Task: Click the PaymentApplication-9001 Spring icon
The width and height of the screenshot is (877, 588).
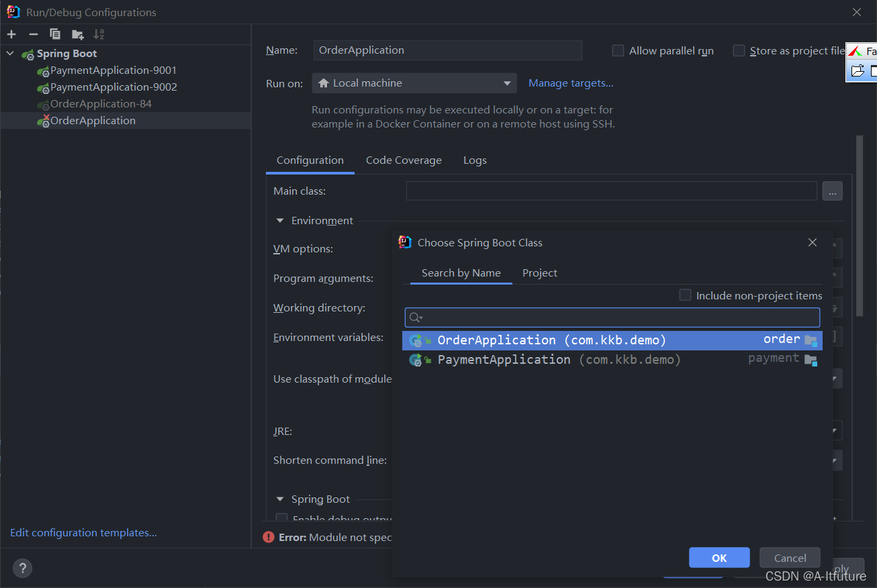Action: tap(43, 70)
